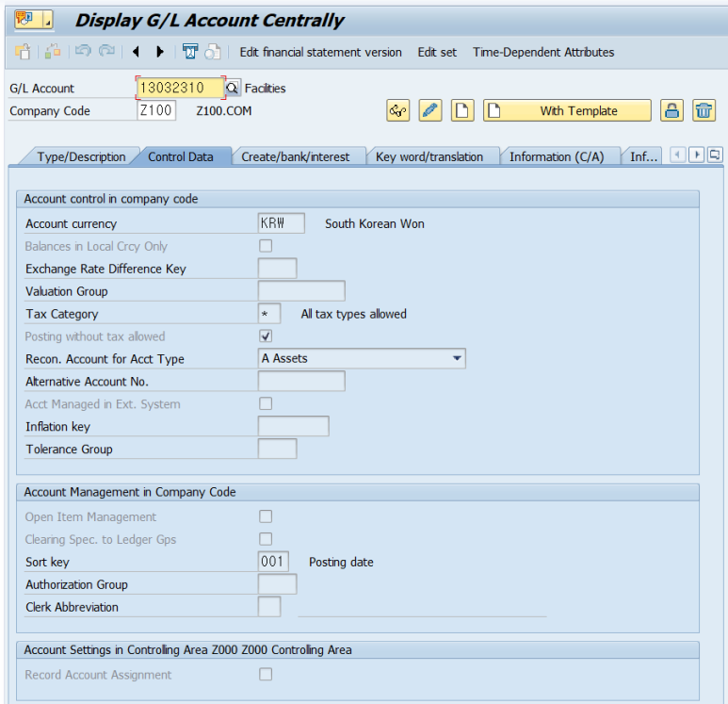Click the Account currency field

coord(282,223)
